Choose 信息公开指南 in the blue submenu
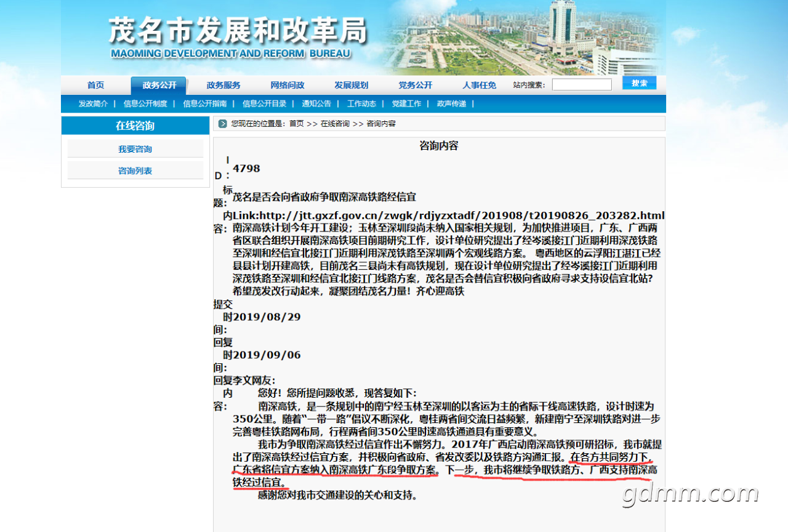 click(205, 104)
